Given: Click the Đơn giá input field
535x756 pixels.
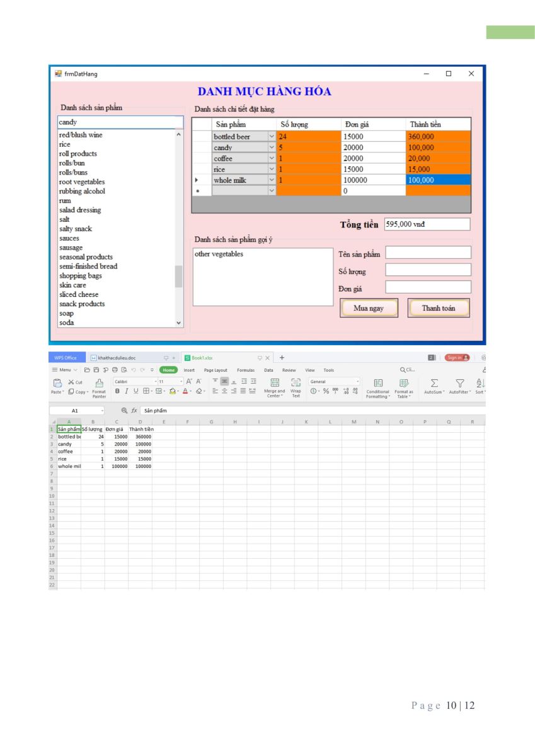Looking at the screenshot, I should [429, 287].
